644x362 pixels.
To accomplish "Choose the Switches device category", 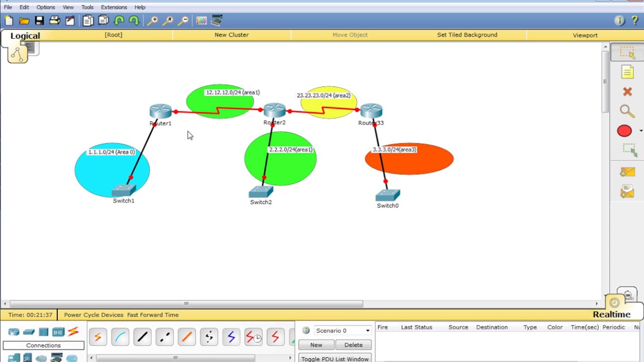I will 29,332.
